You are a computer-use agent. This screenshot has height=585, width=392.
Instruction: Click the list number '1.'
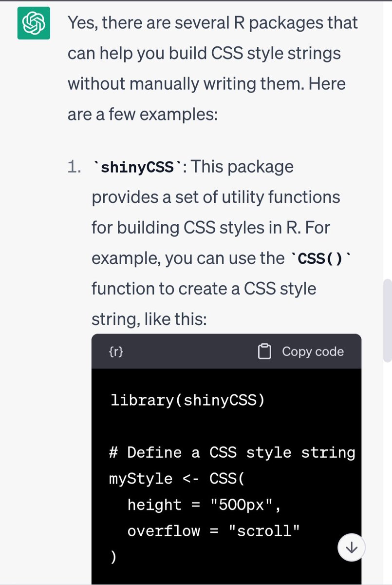click(74, 167)
